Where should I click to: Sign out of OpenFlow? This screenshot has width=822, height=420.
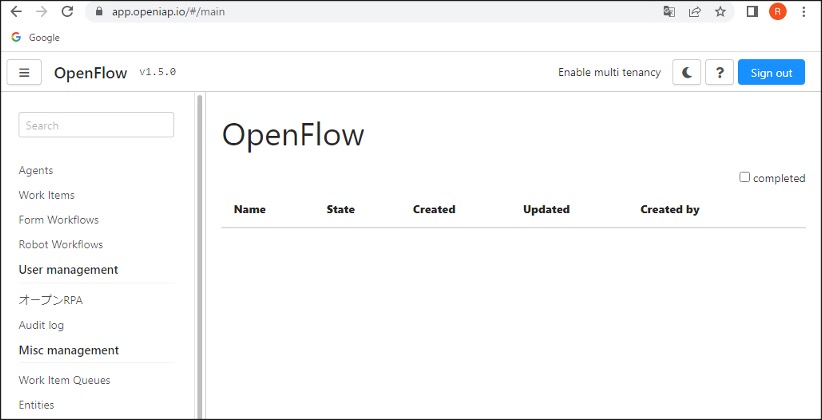pos(771,72)
